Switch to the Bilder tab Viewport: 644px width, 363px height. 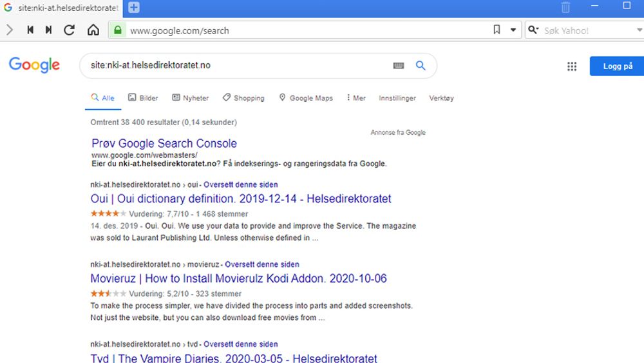click(x=143, y=98)
